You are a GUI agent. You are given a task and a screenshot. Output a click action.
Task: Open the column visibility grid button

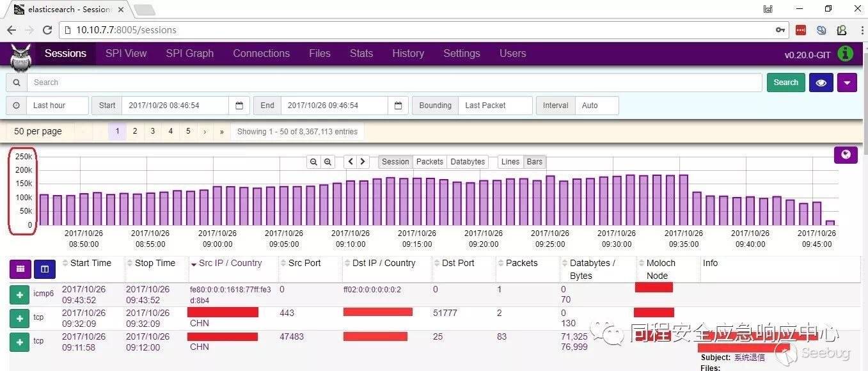(20, 269)
